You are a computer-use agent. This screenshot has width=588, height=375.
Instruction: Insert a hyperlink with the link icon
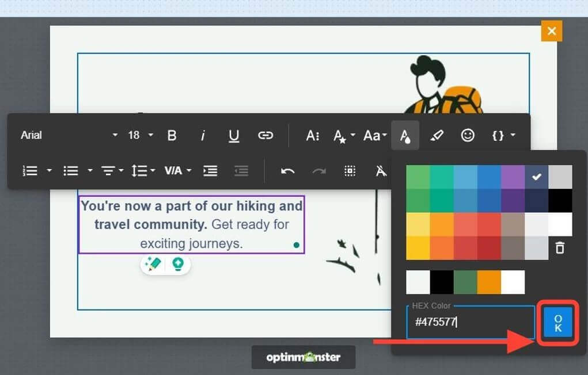265,135
